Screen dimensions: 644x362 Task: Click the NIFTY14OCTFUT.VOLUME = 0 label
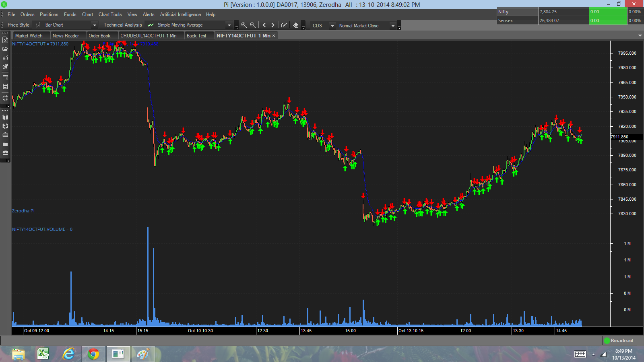(x=42, y=229)
